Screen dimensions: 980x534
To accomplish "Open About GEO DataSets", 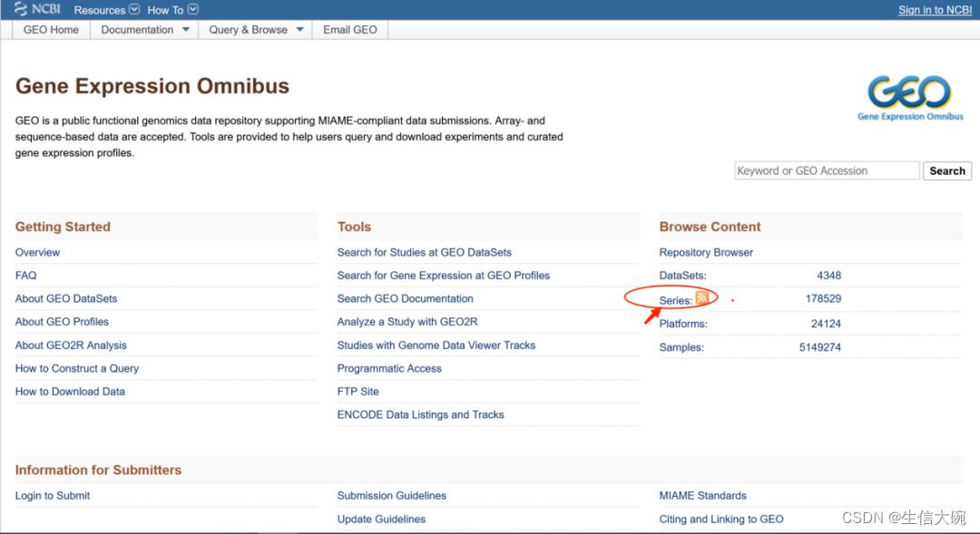I will [x=66, y=298].
